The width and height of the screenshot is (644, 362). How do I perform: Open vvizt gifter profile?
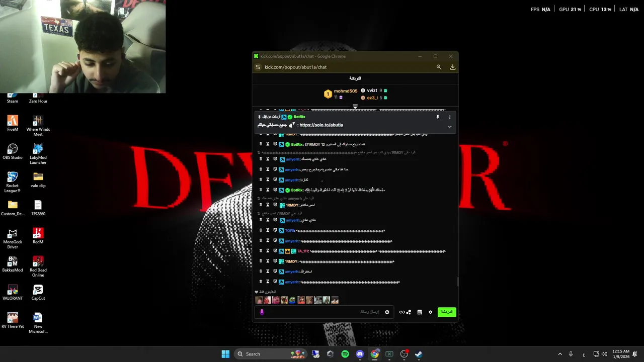tap(372, 90)
